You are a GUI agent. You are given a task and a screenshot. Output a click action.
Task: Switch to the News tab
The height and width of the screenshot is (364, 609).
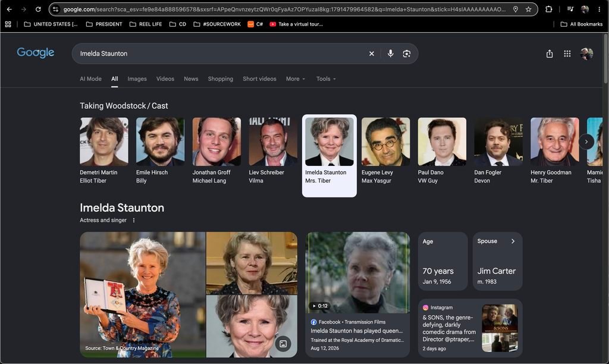(191, 79)
